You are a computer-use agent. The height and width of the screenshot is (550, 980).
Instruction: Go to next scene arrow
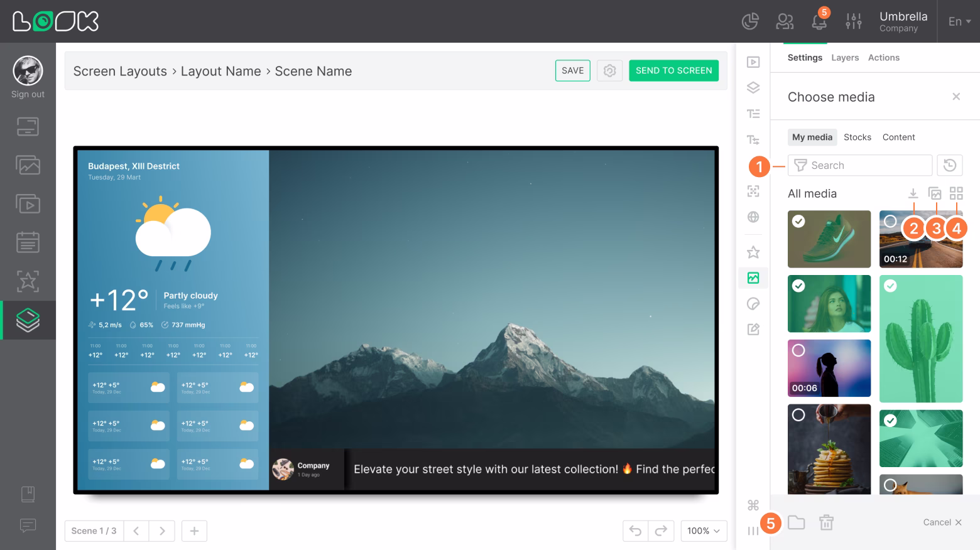point(161,531)
